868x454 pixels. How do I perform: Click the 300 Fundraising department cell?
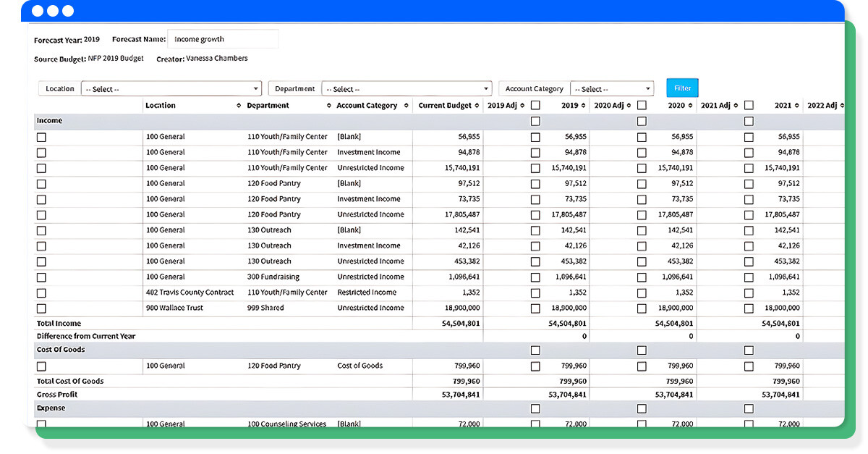pyautogui.click(x=273, y=277)
